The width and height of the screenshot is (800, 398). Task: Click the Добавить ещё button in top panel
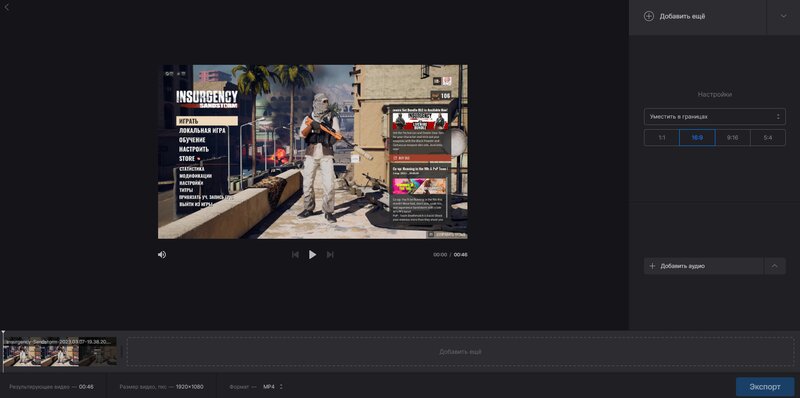tap(697, 16)
